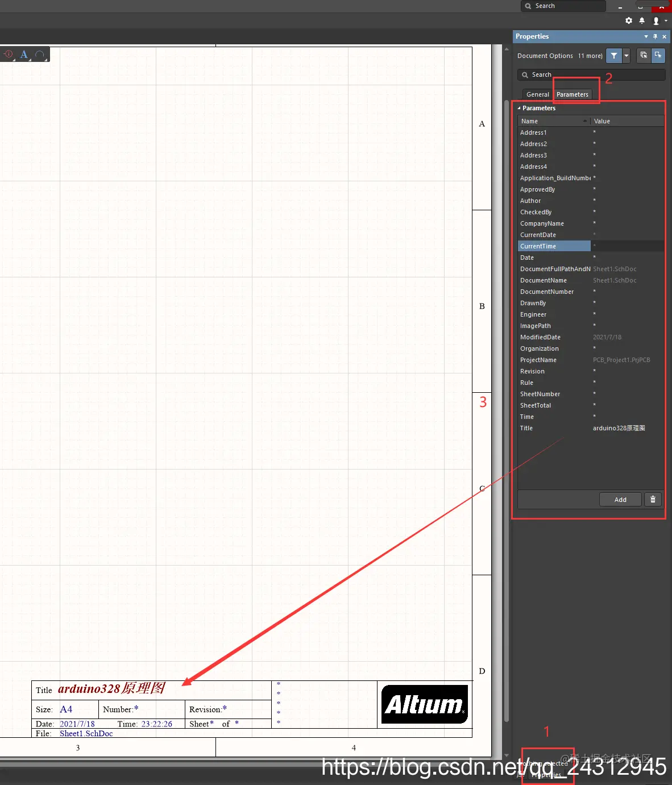This screenshot has height=785, width=672.
Task: Pin the Properties panel
Action: (x=655, y=36)
